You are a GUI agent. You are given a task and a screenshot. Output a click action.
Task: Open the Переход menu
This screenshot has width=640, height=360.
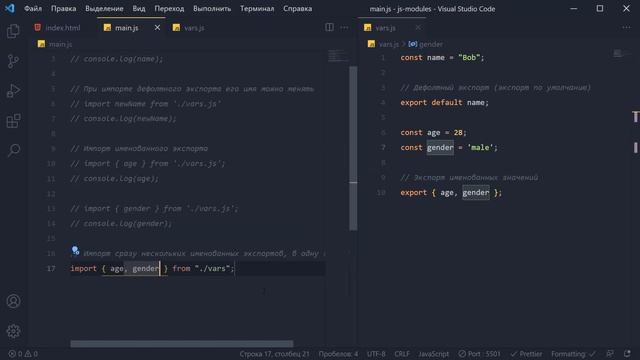(x=169, y=8)
